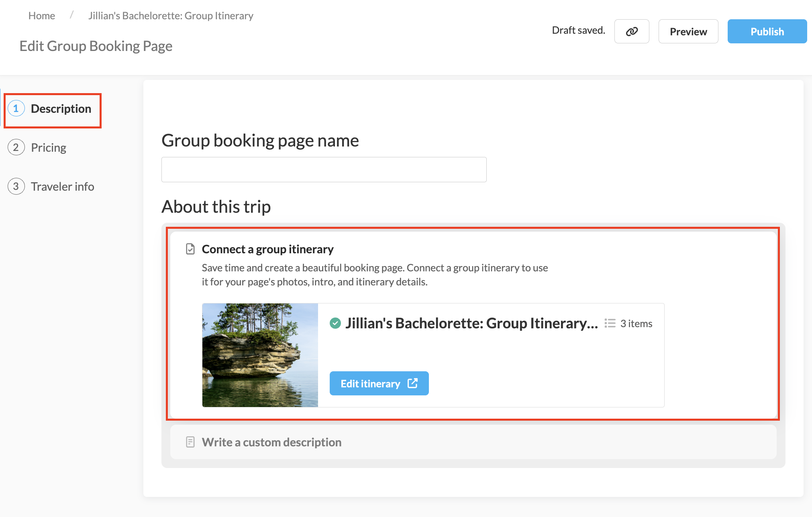The width and height of the screenshot is (812, 517).
Task: Click the 'About this trip' heading
Action: click(216, 206)
